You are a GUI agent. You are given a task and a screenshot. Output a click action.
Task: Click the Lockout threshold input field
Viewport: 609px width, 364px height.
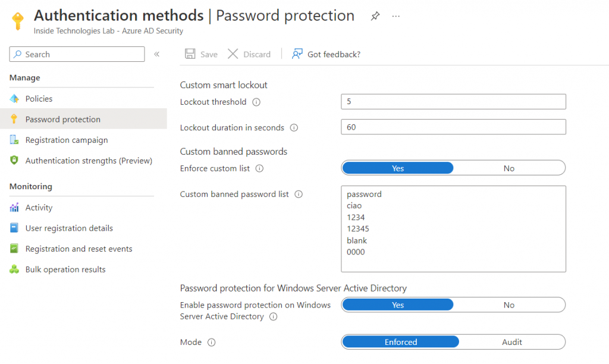453,102
